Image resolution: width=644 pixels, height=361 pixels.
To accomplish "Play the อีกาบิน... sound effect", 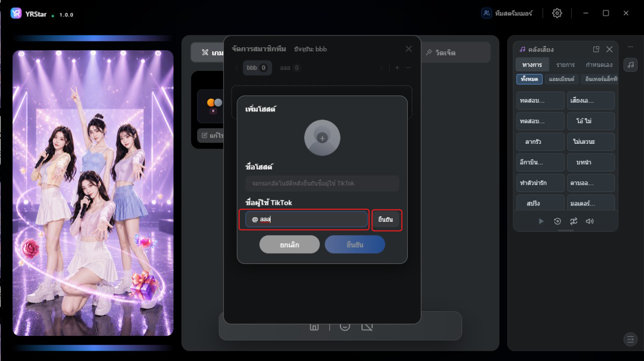I will tap(540, 162).
